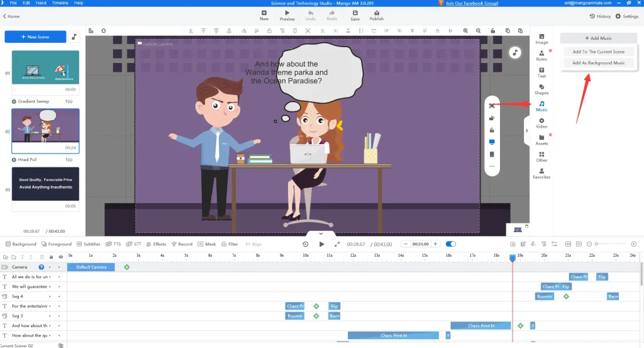Click the New Scene button
Viewport: 644px width, 348px height.
click(x=35, y=37)
